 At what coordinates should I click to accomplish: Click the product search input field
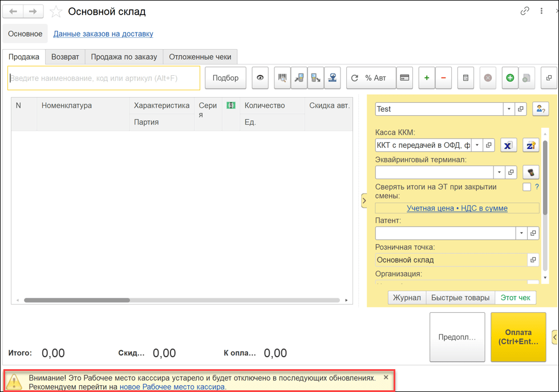point(104,78)
